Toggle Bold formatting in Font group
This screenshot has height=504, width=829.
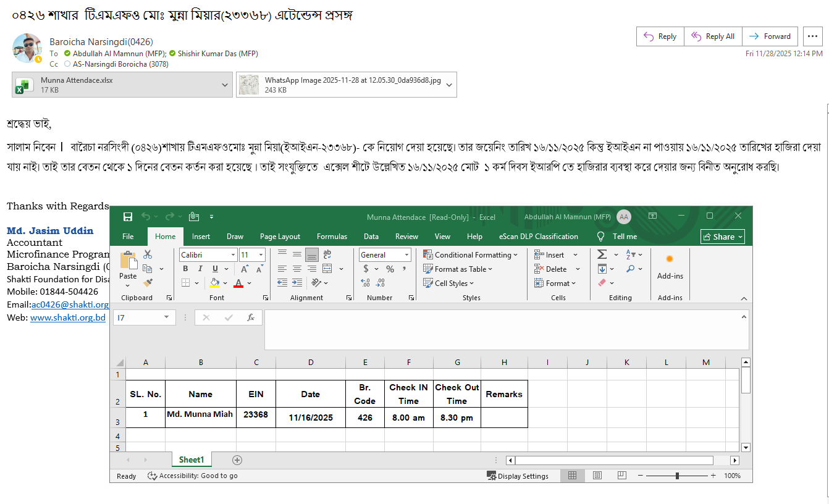[185, 269]
